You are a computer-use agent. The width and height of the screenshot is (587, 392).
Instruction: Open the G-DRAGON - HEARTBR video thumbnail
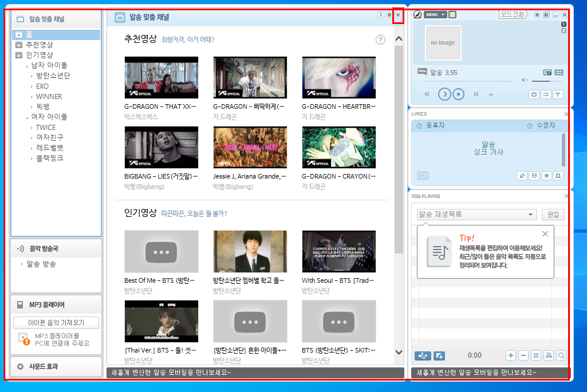(339, 78)
